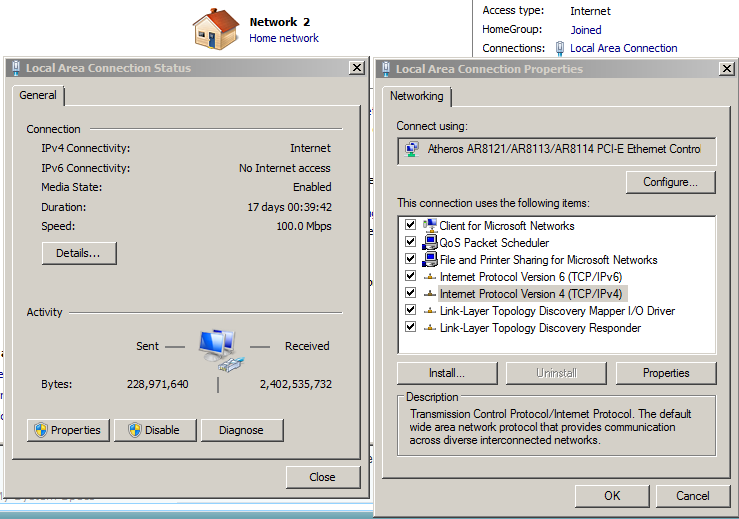The height and width of the screenshot is (519, 739).
Task: Configure the Atheros network adapter
Action: [x=671, y=182]
